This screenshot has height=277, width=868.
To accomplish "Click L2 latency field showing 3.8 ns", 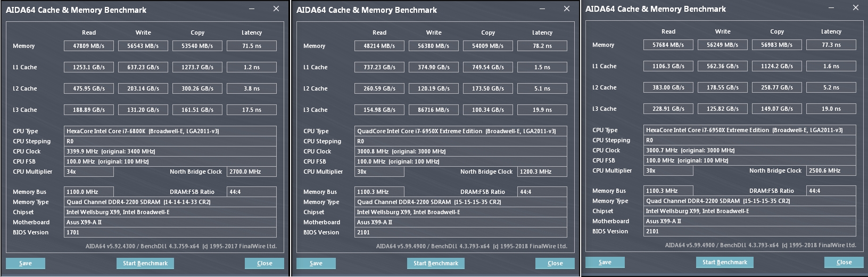I will (x=252, y=88).
